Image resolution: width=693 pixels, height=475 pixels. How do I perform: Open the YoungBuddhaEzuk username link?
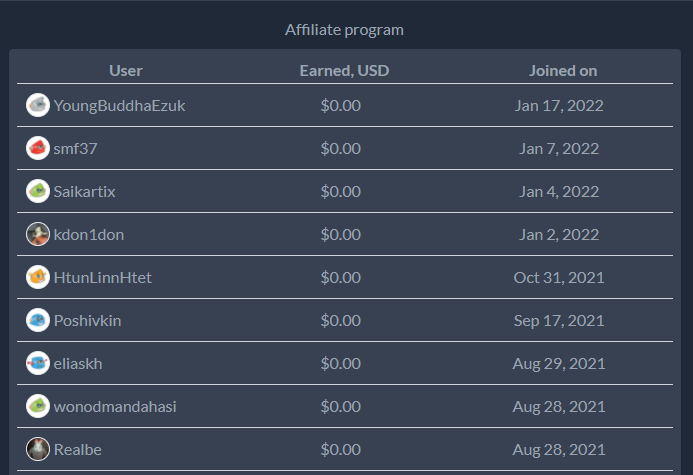[x=119, y=106]
